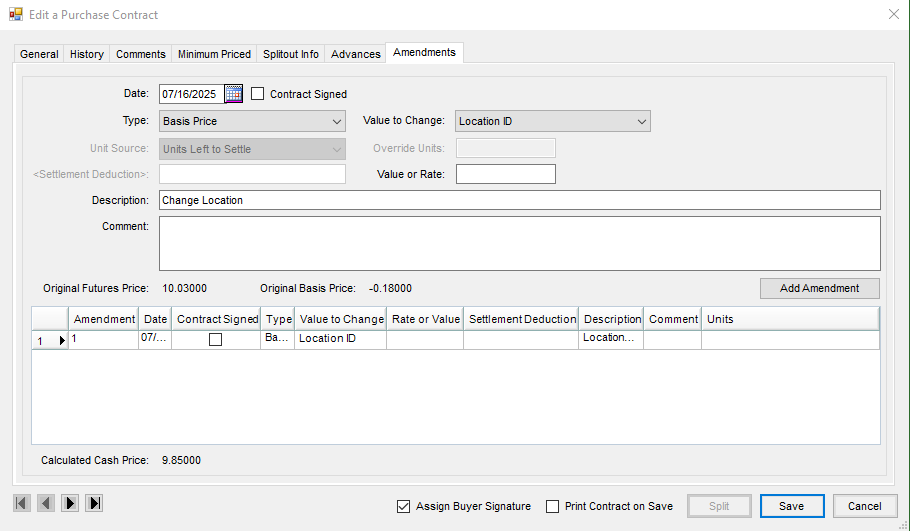Click the window resize grip icon
The image size is (910, 531).
click(902, 525)
